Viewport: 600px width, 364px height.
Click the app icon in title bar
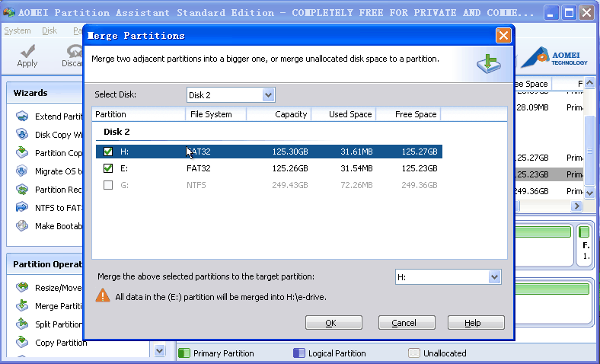tap(9, 12)
